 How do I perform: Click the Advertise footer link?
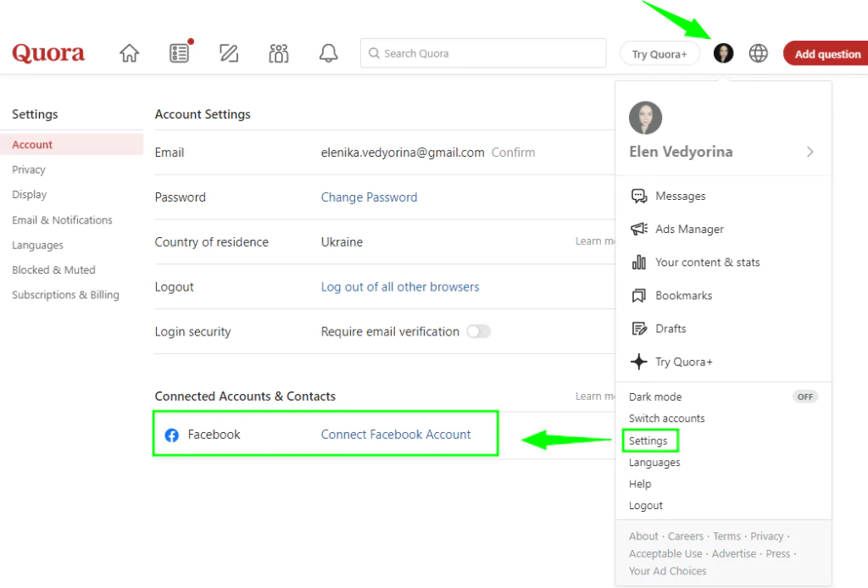734,554
